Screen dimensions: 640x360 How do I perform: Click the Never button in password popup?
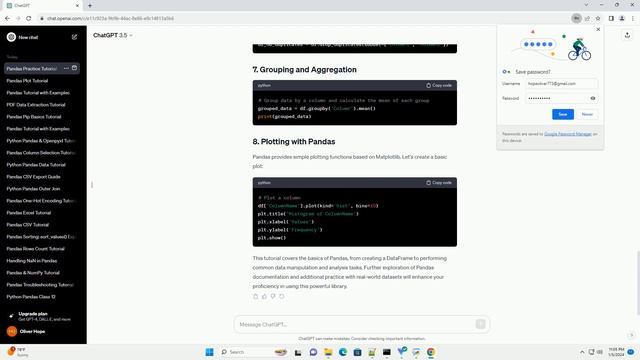(587, 114)
